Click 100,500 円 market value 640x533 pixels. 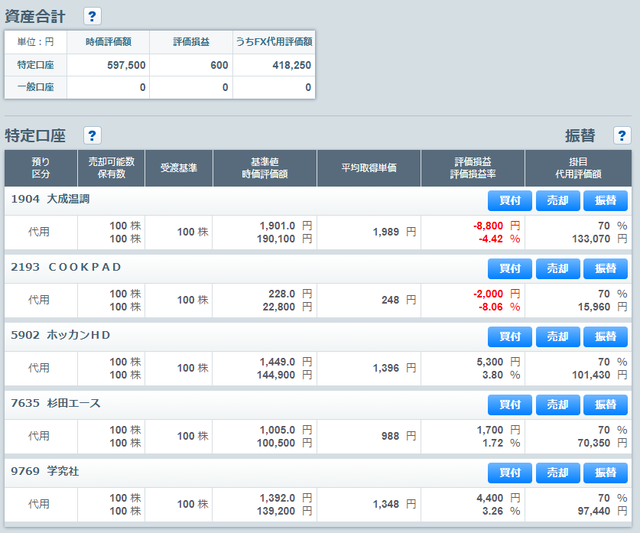point(284,444)
